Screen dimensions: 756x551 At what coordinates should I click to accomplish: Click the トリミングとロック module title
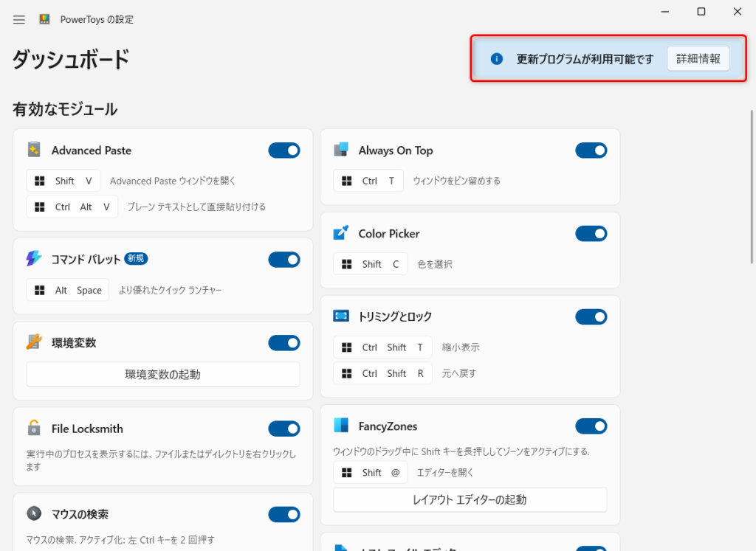395,317
